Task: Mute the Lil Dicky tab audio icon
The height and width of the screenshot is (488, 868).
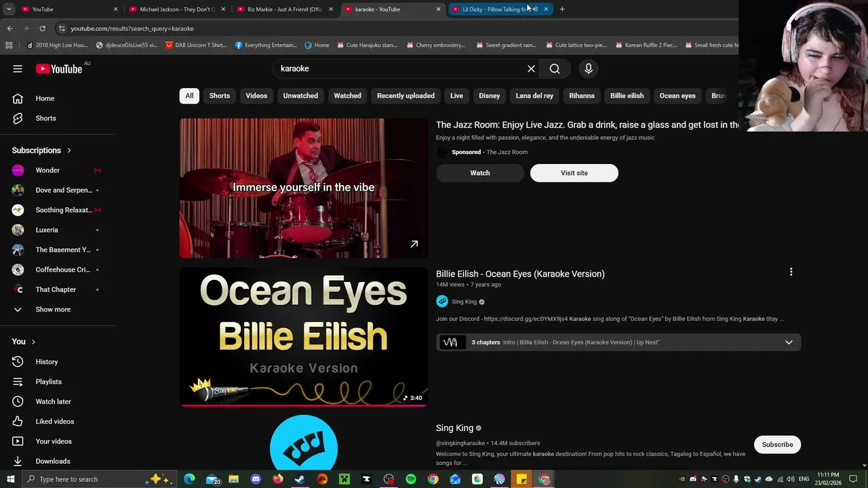Action: pos(535,9)
